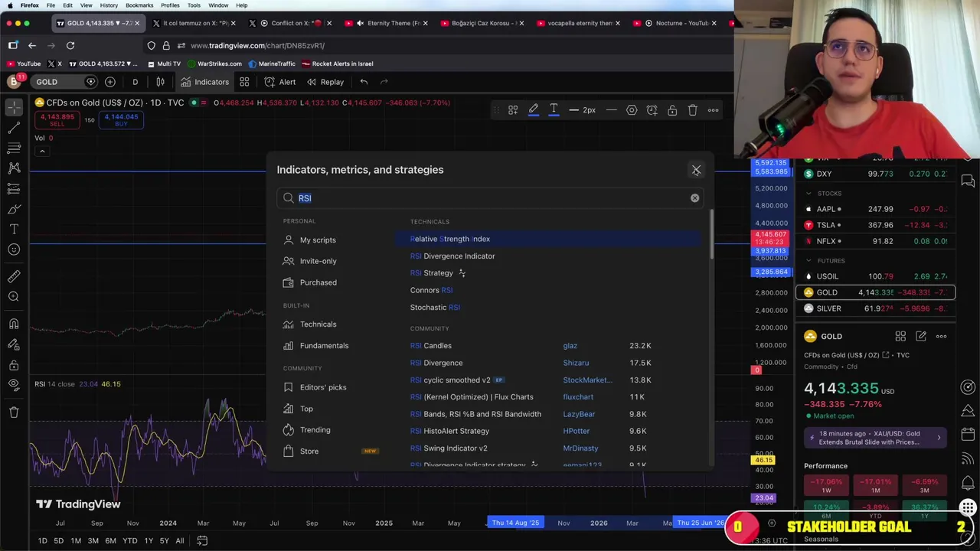
Task: Select the emoji icons tool
Action: (14, 249)
